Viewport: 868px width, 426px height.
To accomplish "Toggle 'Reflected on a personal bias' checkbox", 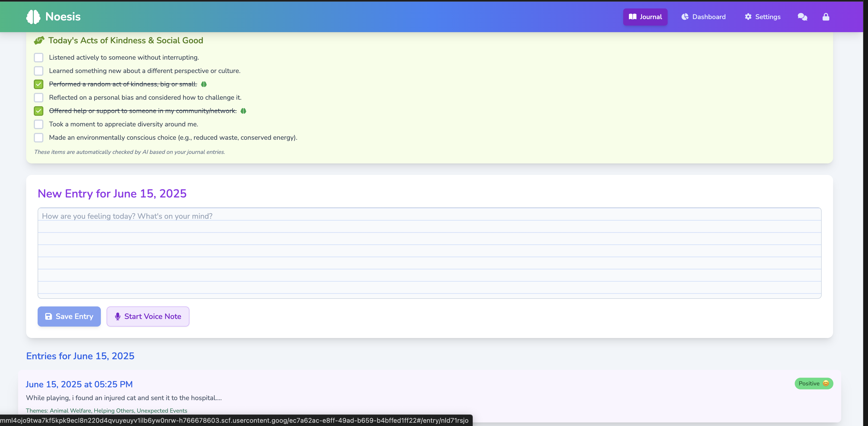I will [x=39, y=98].
